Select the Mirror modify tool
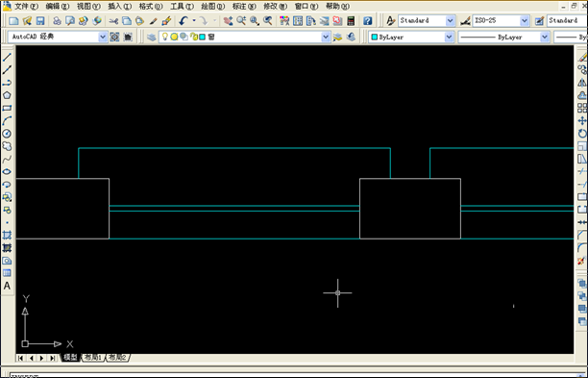Image resolution: width=588 pixels, height=378 pixels. point(582,83)
